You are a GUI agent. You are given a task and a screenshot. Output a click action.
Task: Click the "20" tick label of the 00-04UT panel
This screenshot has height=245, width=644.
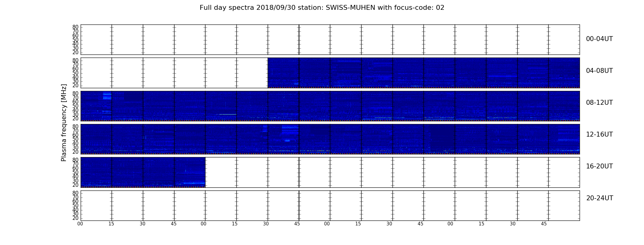pyautogui.click(x=75, y=52)
